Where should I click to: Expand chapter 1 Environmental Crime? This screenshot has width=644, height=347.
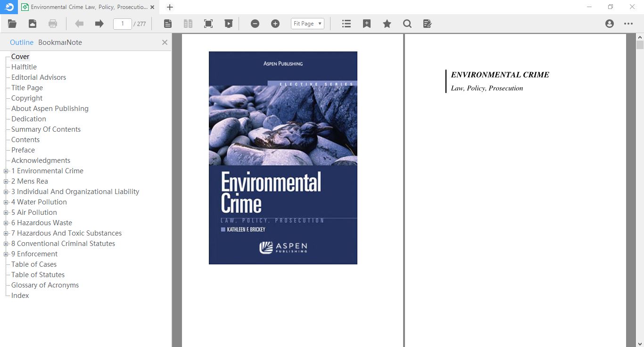6,171
